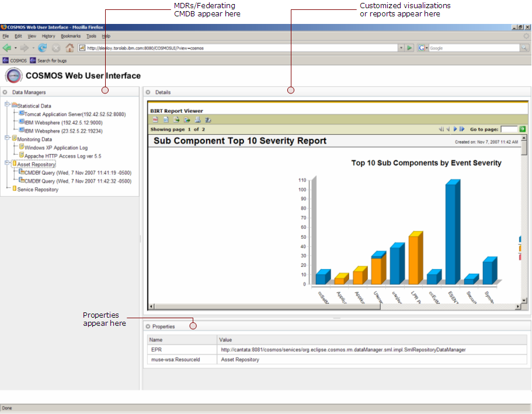532x414 pixels.
Task: Select Monitoring Data in the tree
Action: click(34, 139)
